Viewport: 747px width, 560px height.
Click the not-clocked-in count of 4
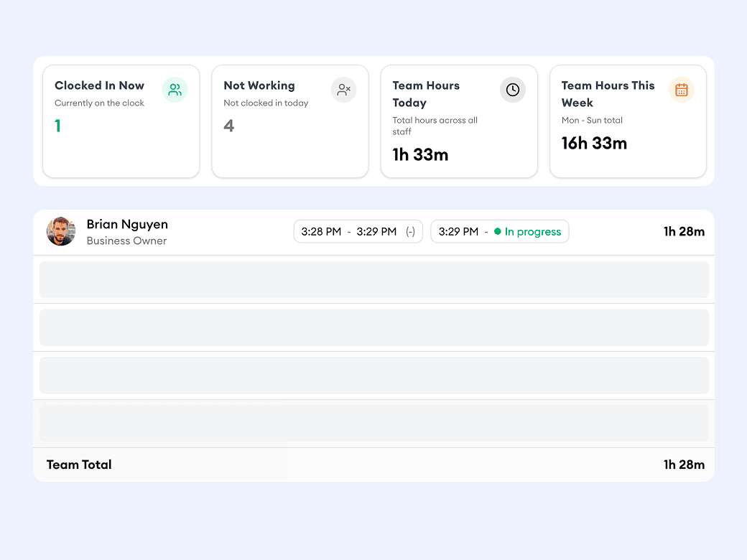coord(228,126)
